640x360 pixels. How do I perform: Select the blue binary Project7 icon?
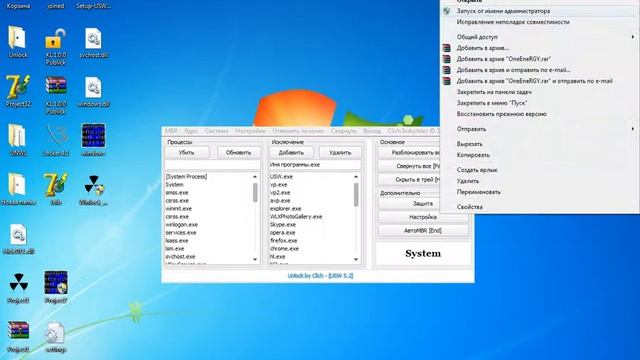(56, 282)
